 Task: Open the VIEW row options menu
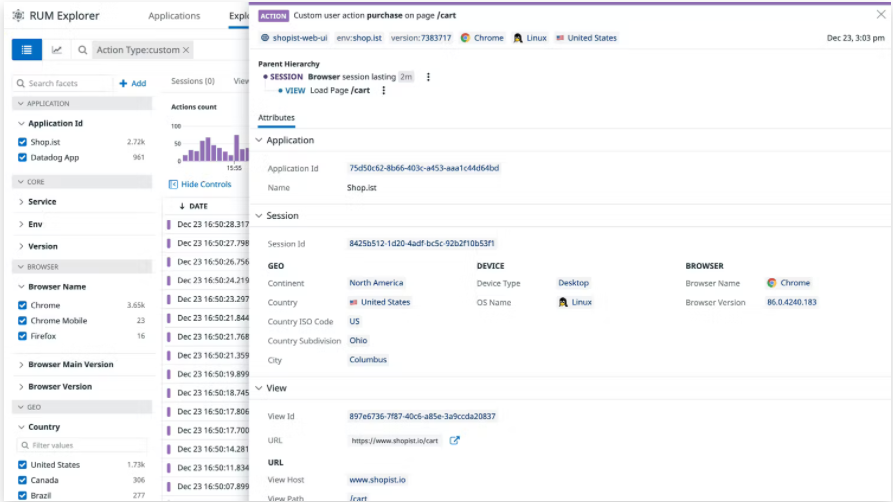click(x=384, y=91)
